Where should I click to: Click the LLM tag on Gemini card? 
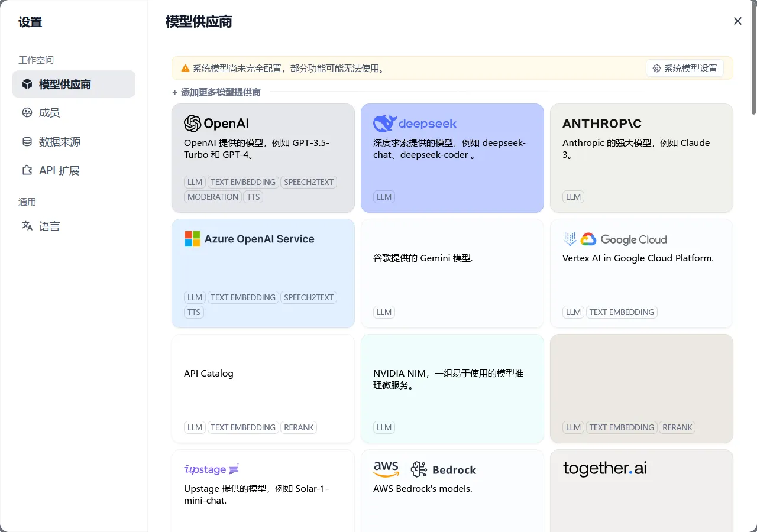(x=384, y=312)
